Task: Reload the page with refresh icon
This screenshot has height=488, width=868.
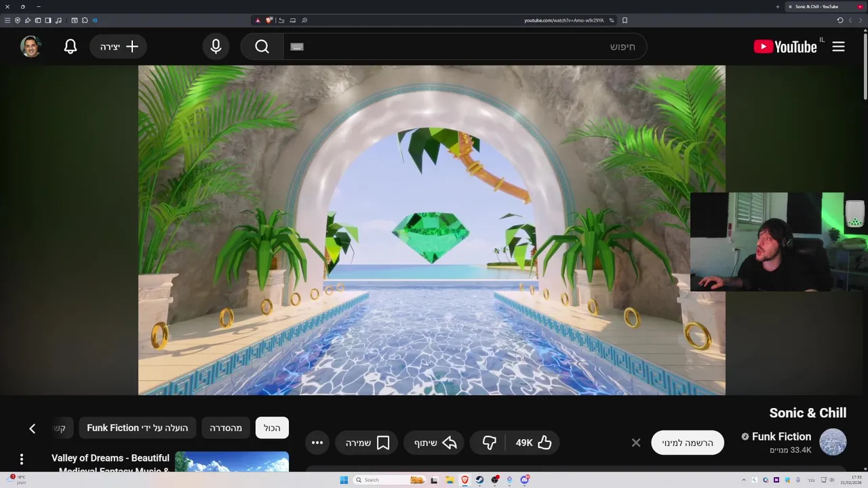Action: pos(840,20)
